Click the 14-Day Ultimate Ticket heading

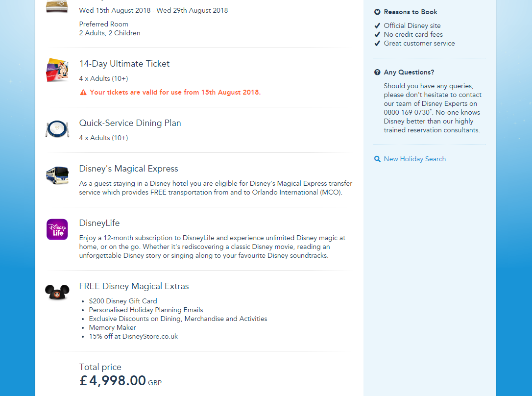coord(124,64)
